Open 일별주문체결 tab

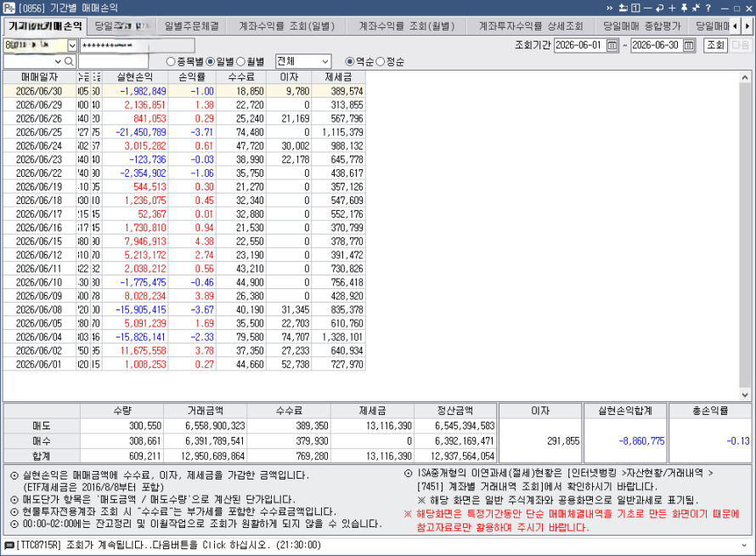pos(191,26)
